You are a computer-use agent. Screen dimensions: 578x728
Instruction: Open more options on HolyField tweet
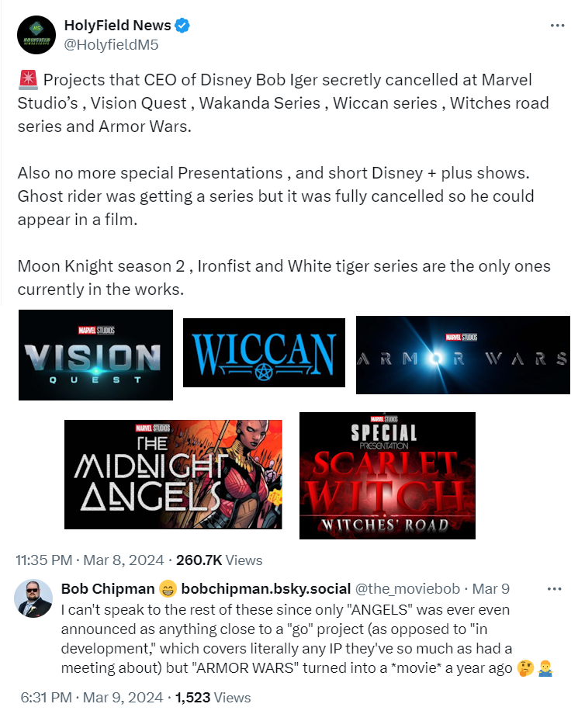point(557,26)
